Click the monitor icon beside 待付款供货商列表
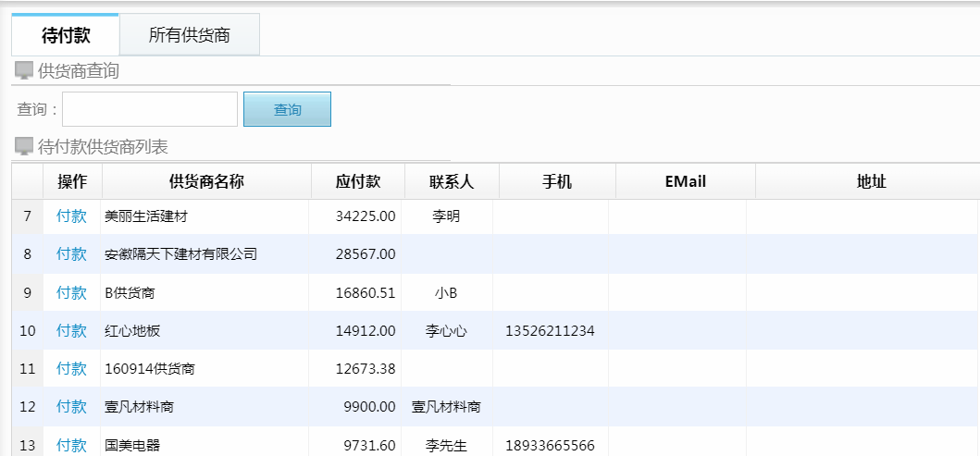 tap(24, 147)
